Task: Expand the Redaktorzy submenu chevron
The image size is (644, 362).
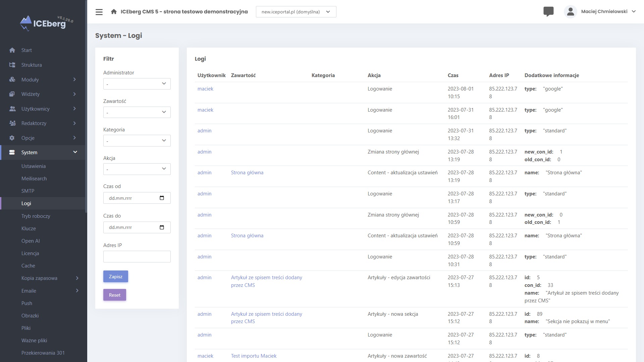Action: 74,123
